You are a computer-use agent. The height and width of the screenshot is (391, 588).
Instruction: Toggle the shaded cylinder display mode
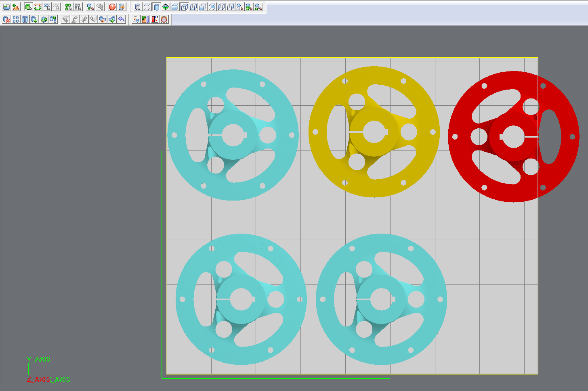click(x=156, y=7)
